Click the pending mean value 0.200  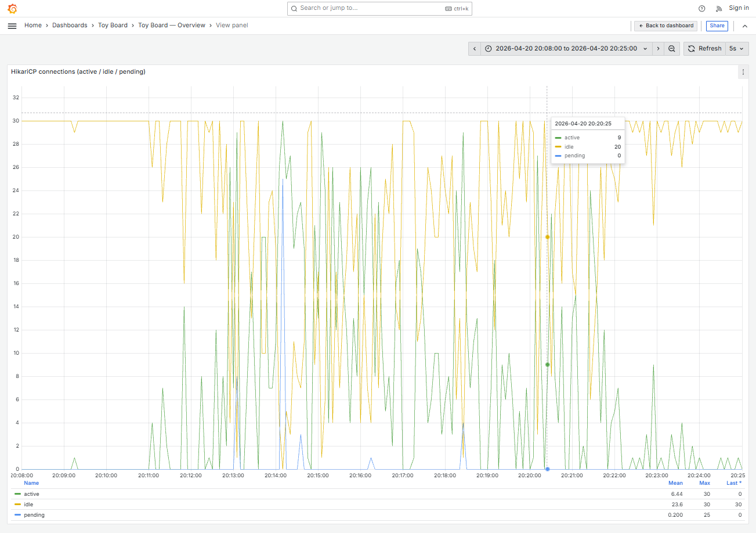coord(675,515)
